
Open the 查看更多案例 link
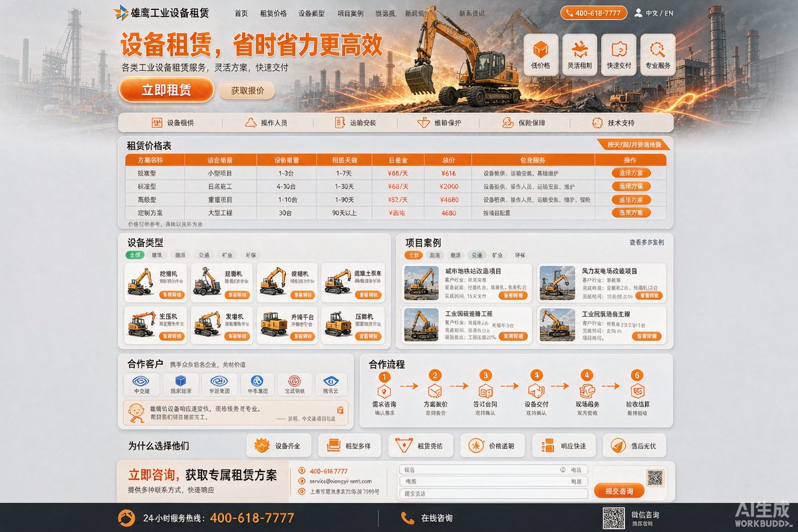(646, 243)
